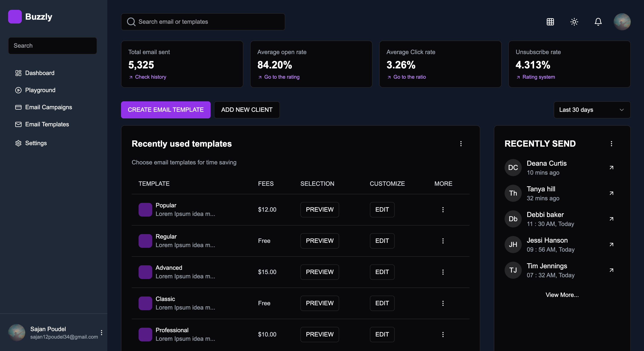Toggle light mode with sun icon
The height and width of the screenshot is (351, 644).
pyautogui.click(x=574, y=22)
